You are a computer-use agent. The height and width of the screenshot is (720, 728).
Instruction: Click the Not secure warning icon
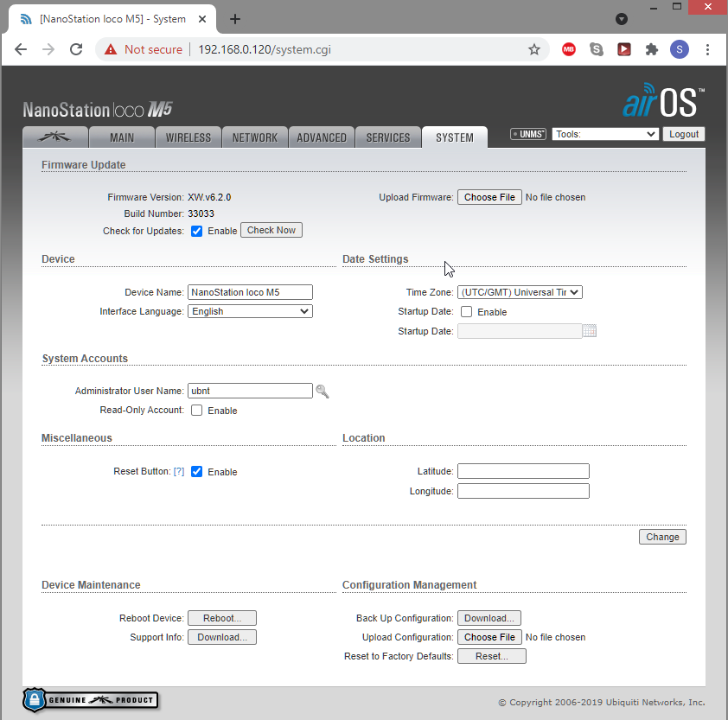point(111,49)
